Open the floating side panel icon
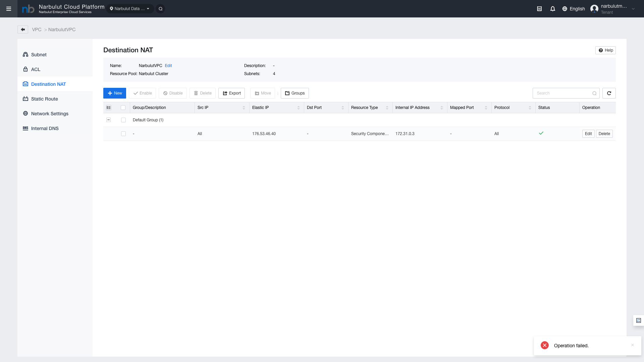This screenshot has height=362, width=644. click(x=639, y=320)
